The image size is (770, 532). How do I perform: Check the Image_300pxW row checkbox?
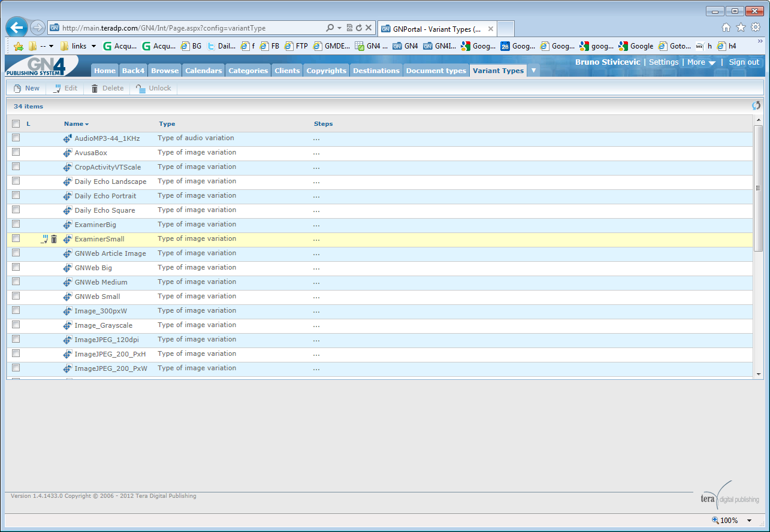coord(16,310)
